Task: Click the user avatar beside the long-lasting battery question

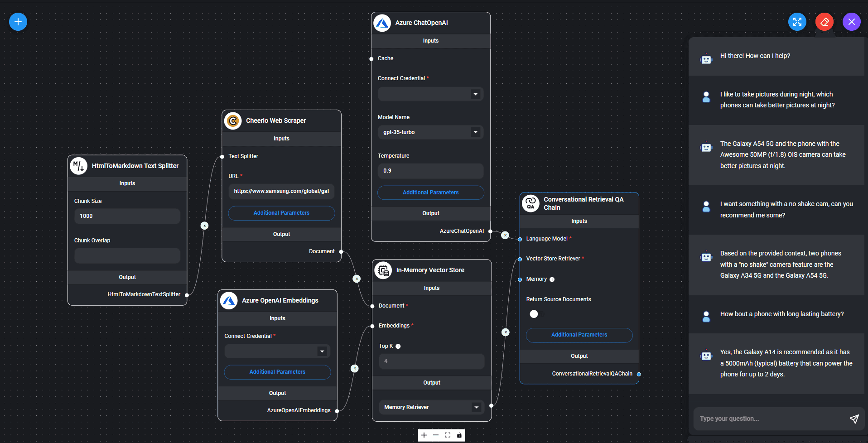Action: (706, 317)
